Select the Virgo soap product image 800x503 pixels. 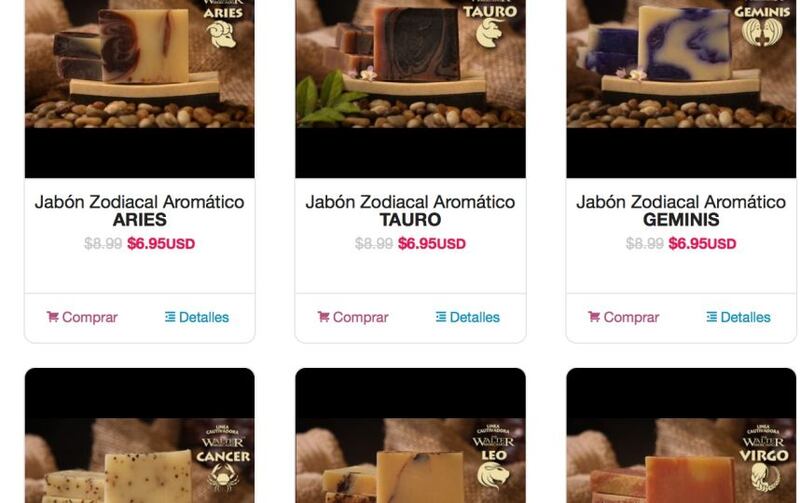681,435
